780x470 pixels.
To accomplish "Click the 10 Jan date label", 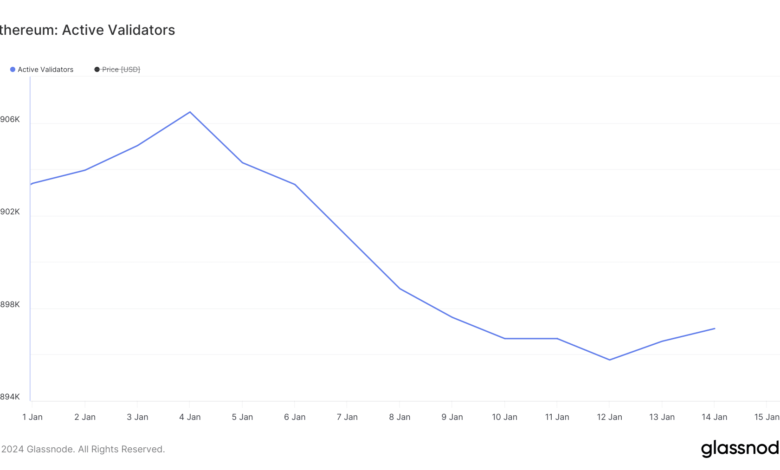I will (x=504, y=416).
